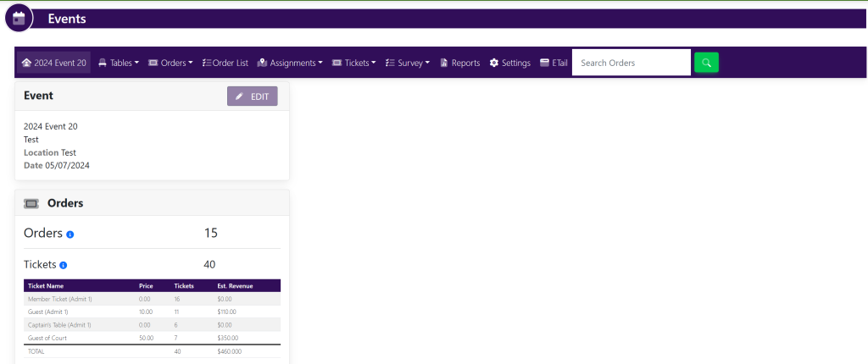Open the Survey dropdown menu
Image resolution: width=868 pixels, height=364 pixels.
408,63
